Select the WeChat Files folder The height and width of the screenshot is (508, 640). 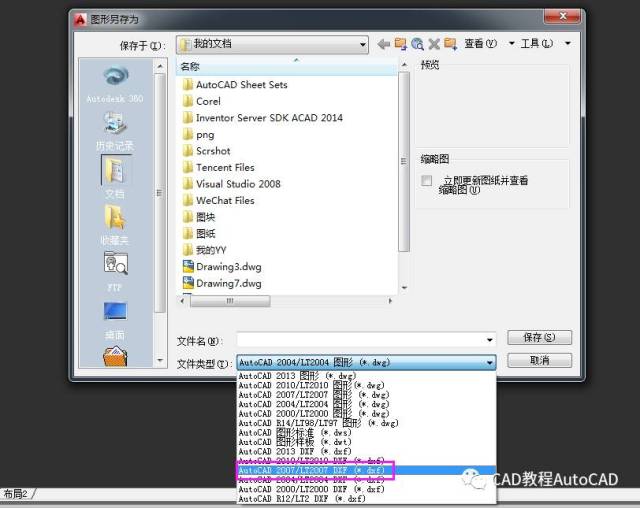pyautogui.click(x=219, y=201)
